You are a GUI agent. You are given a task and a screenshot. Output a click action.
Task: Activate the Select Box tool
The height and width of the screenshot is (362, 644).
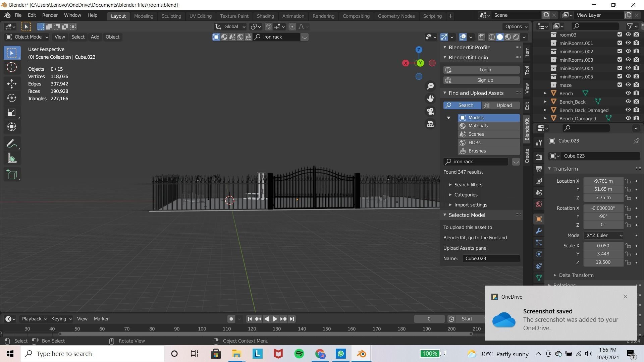(12, 53)
